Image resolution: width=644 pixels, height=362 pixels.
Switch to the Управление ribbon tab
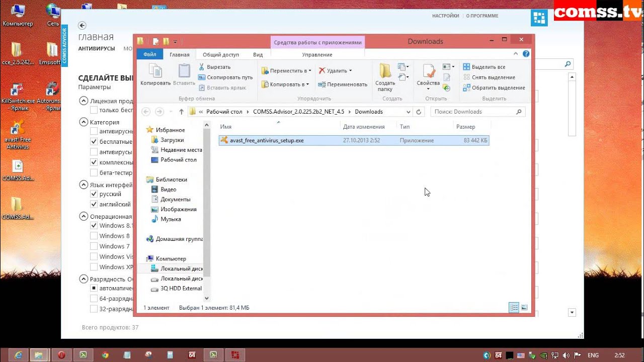click(x=317, y=55)
